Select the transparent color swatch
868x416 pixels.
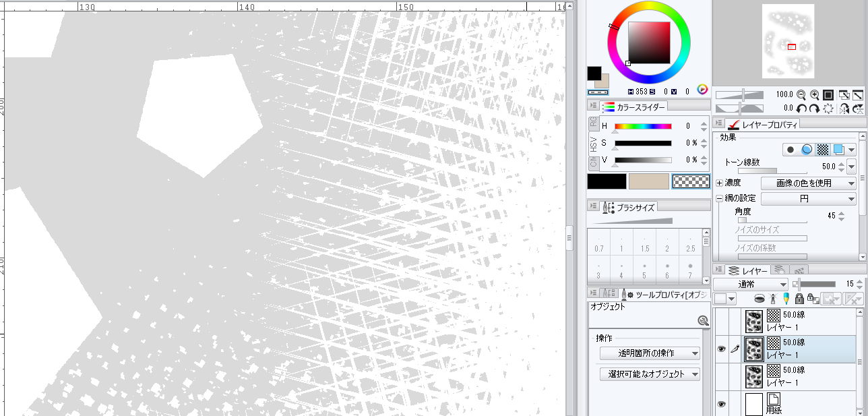(691, 181)
